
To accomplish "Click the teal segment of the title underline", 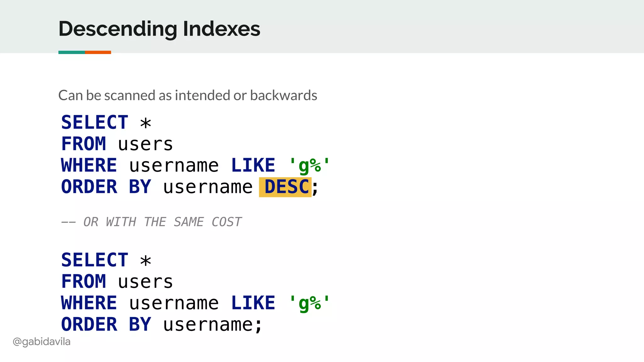I will point(71,52).
